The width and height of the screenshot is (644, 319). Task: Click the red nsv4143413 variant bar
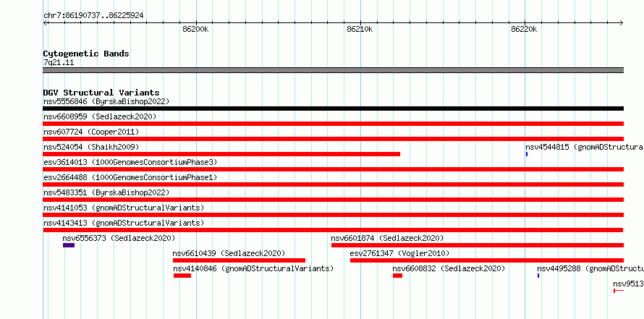point(333,230)
